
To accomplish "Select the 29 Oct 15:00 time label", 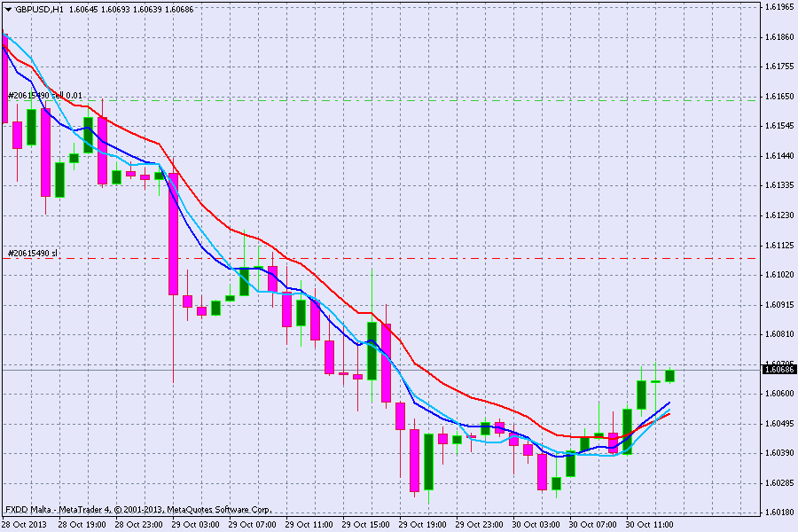I will tap(366, 525).
